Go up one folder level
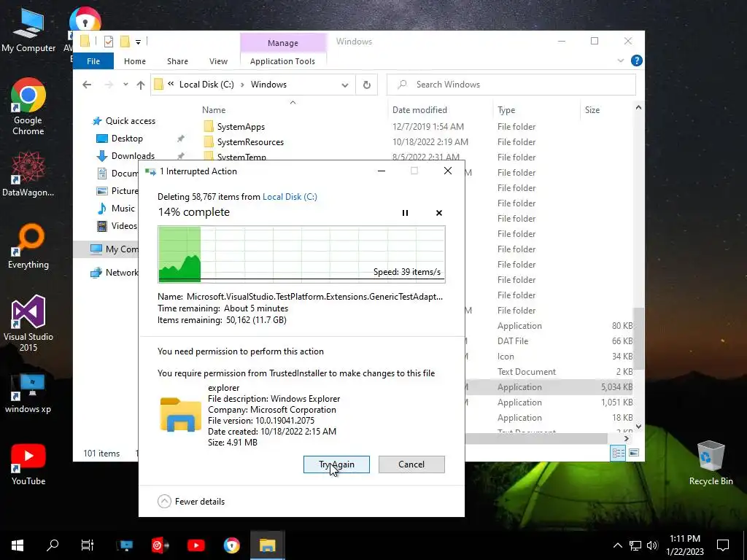This screenshot has width=747, height=560. [141, 85]
